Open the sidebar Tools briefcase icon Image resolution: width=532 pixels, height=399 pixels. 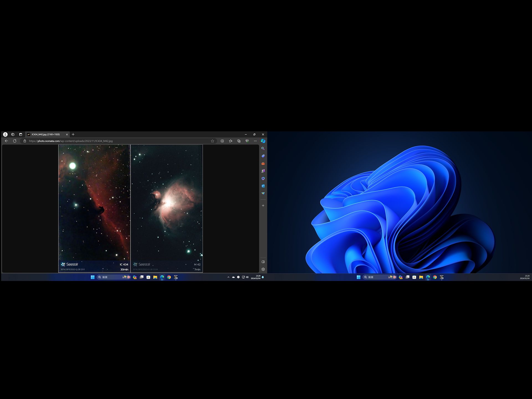coord(263,163)
